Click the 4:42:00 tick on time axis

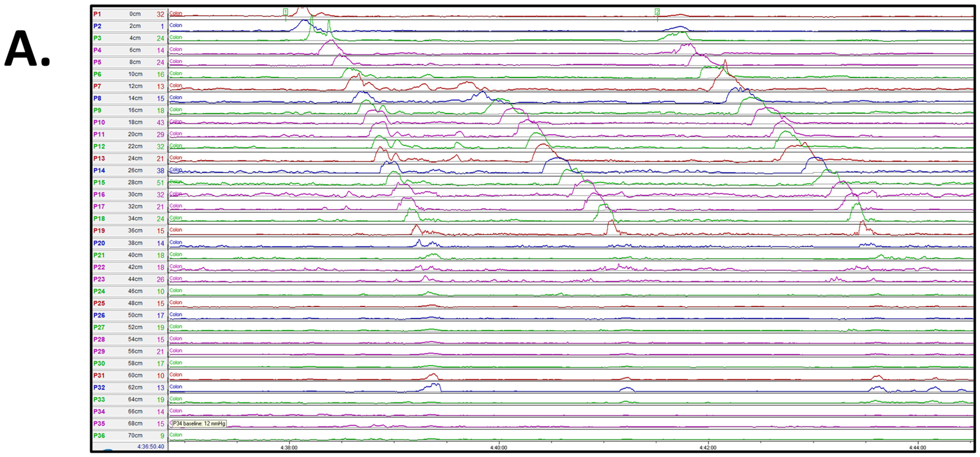708,448
